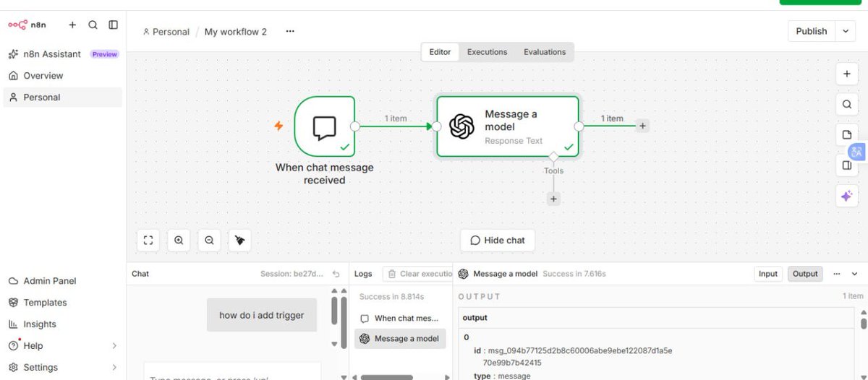Collapse the logs panel chevron
Image resolution: width=868 pixels, height=380 pixels.
(854, 274)
